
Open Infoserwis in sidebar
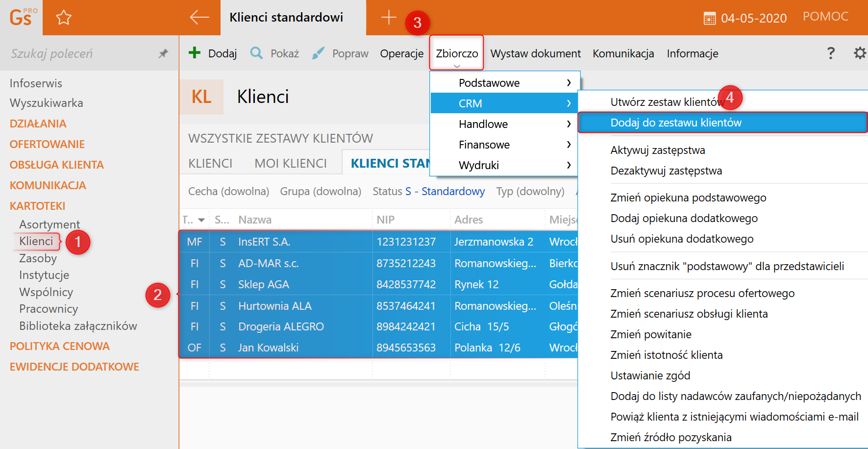[36, 83]
